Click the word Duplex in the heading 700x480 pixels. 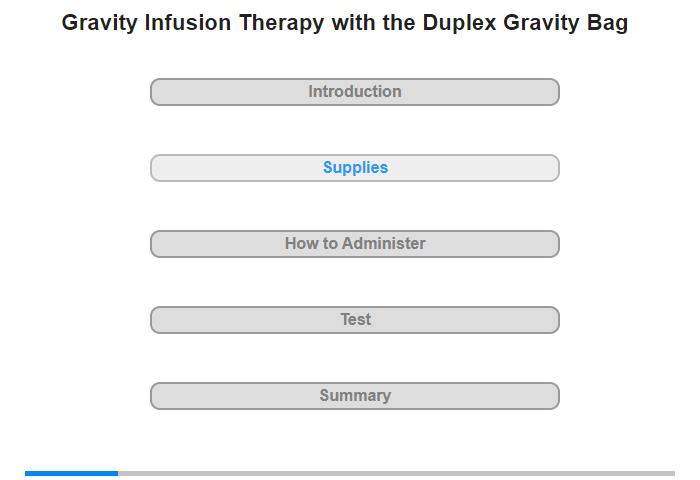tap(459, 23)
